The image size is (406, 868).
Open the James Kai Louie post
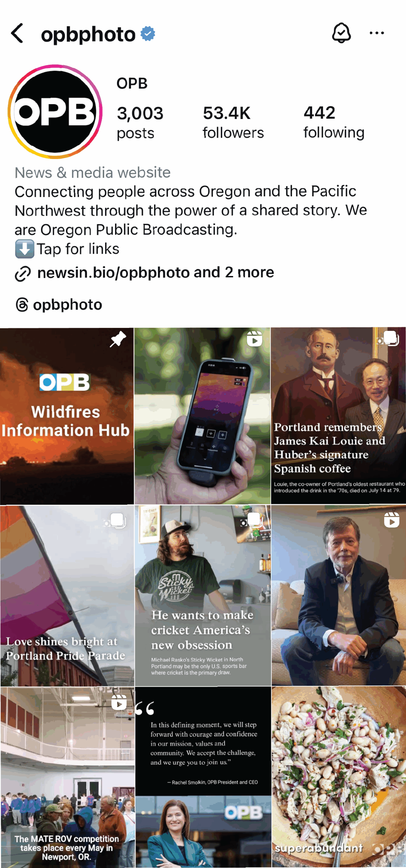coord(338,416)
